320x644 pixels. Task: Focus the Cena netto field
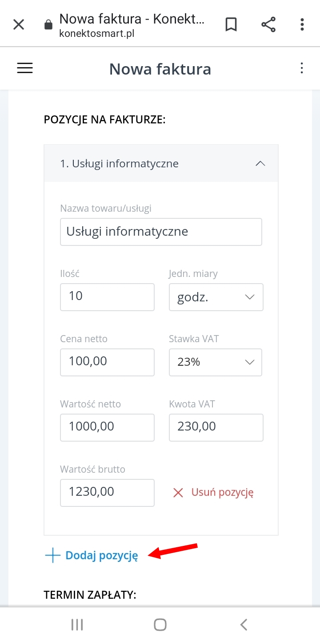[107, 362]
